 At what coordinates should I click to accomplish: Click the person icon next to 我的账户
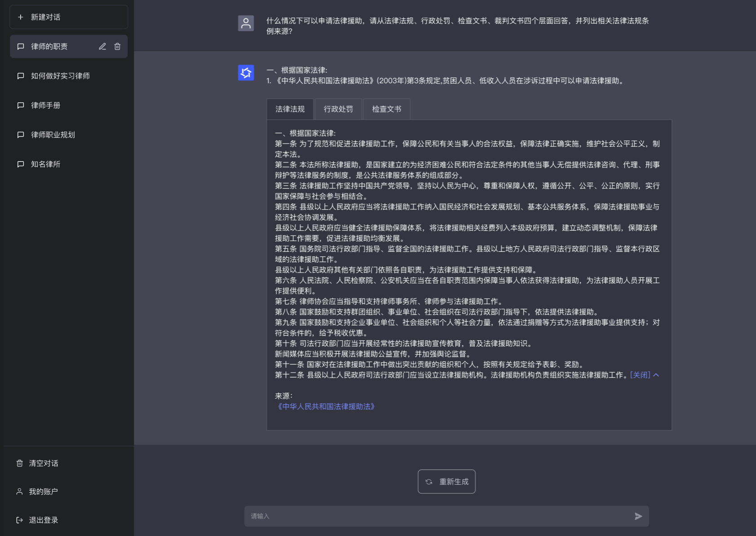(x=20, y=492)
